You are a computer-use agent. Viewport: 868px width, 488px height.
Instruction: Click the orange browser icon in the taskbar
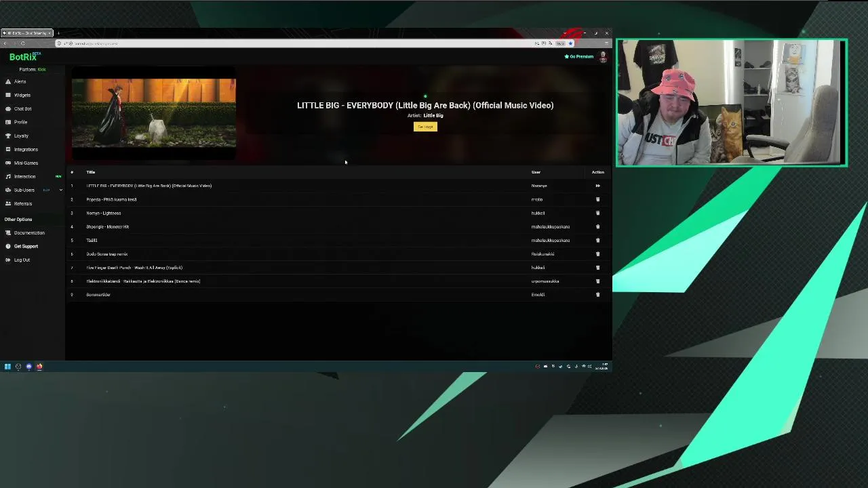coord(39,367)
